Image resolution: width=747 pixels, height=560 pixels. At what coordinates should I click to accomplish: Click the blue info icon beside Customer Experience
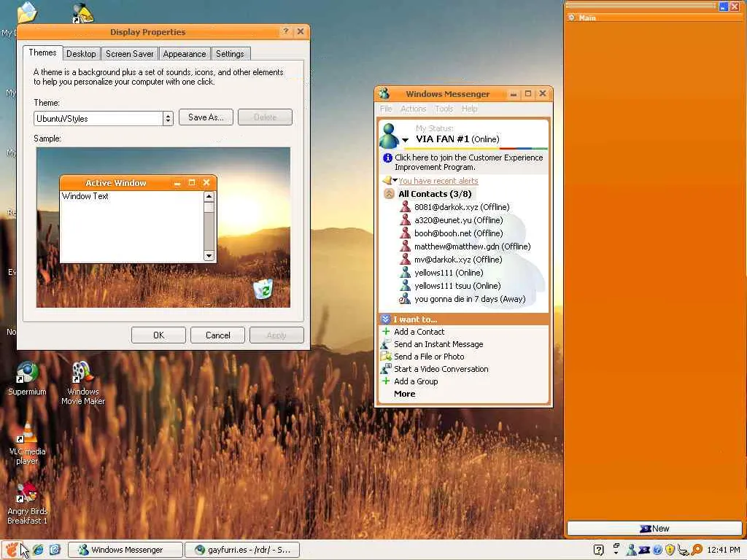tap(387, 157)
